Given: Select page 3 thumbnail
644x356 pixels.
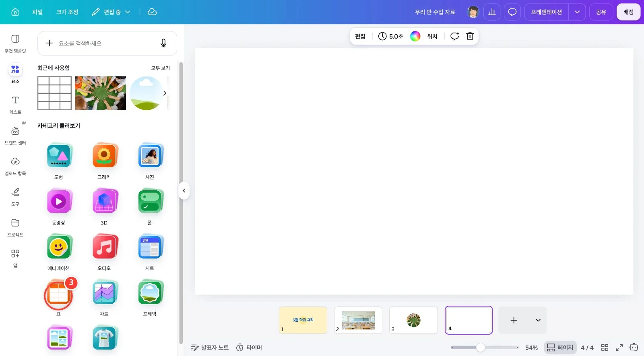Looking at the screenshot, I should coord(413,320).
